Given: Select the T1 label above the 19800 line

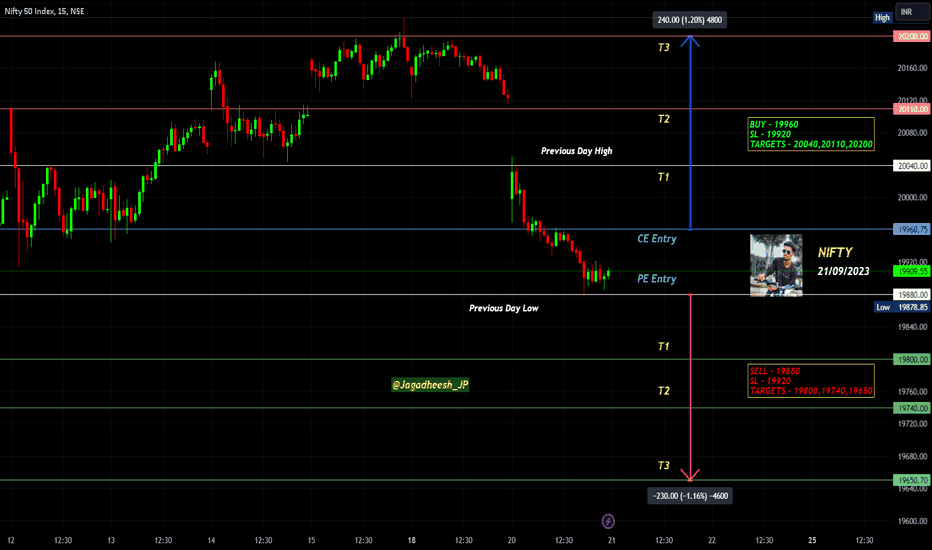Looking at the screenshot, I should pos(664,346).
